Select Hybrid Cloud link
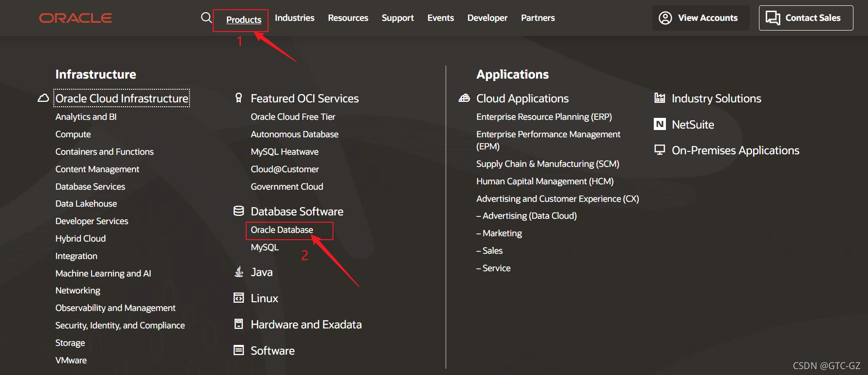This screenshot has width=868, height=375. tap(80, 239)
